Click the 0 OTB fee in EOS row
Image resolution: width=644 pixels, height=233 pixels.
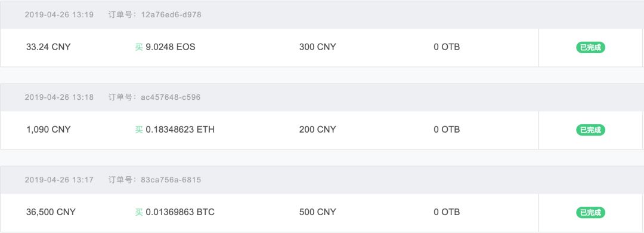pos(447,47)
